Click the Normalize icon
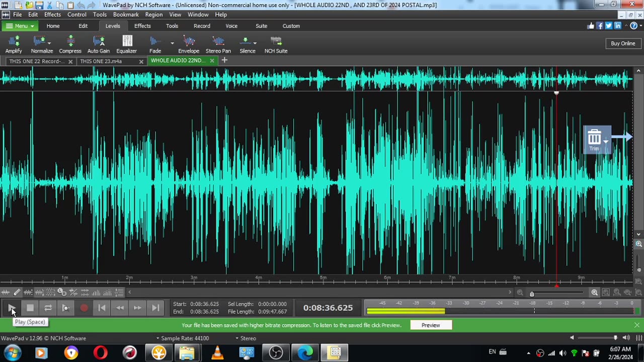The width and height of the screenshot is (644, 362). coord(39,41)
